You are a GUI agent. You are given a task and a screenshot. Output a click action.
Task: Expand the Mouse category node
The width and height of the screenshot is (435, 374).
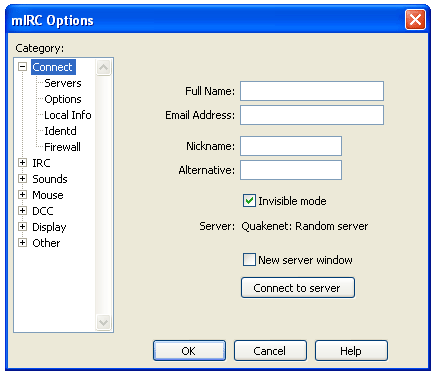[22, 195]
